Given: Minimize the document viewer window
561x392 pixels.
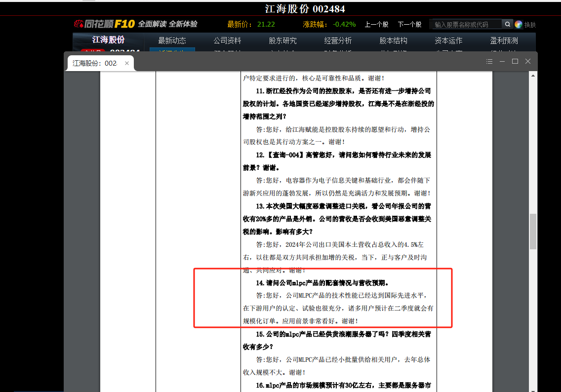Looking at the screenshot, I should (502, 62).
